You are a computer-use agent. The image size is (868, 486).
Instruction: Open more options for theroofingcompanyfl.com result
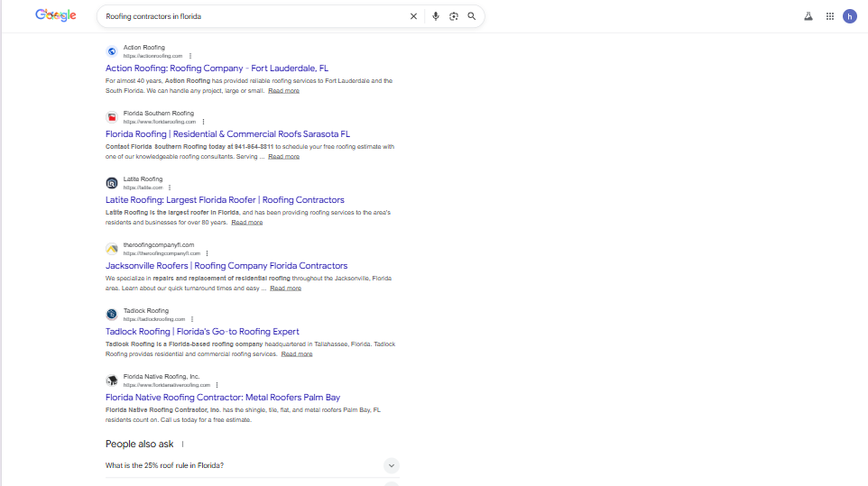click(x=207, y=253)
